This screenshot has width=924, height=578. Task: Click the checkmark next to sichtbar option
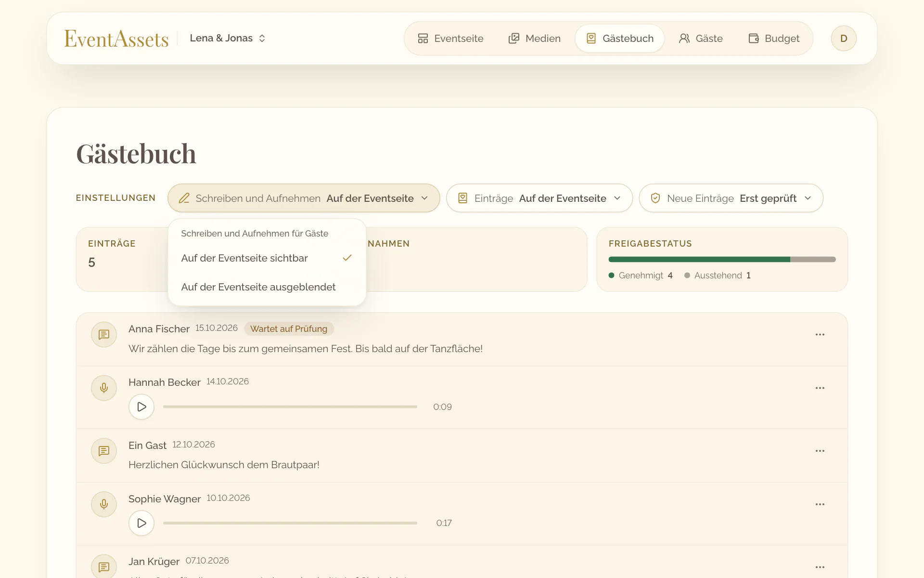[347, 258]
